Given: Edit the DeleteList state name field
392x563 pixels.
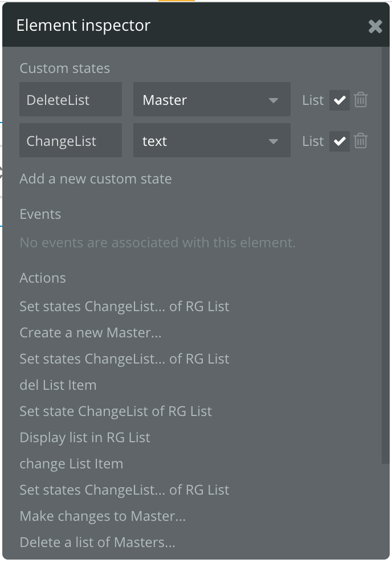Looking at the screenshot, I should pyautogui.click(x=71, y=100).
